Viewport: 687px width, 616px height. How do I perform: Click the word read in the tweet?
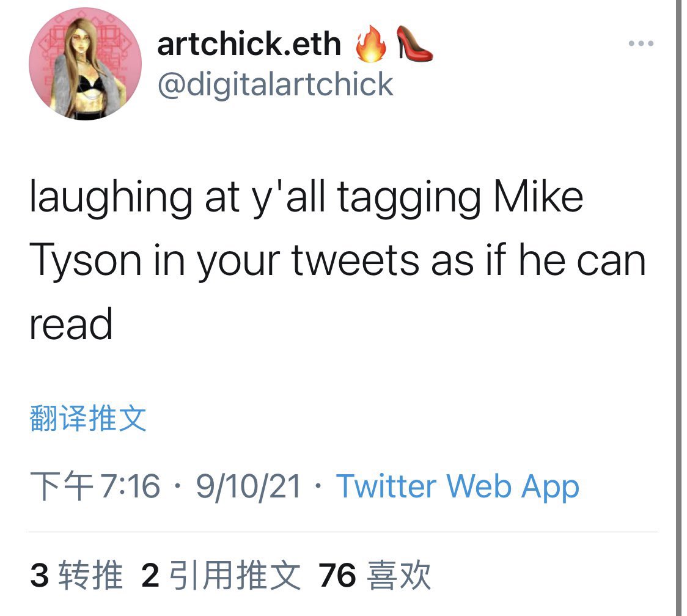71,324
